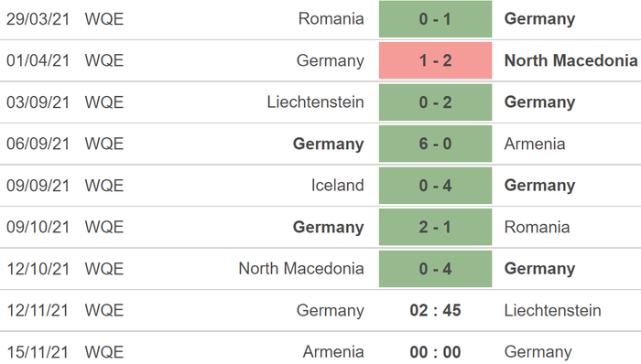
Task: Select Liechtenstein away team on 12/11/21
Action: tap(553, 311)
